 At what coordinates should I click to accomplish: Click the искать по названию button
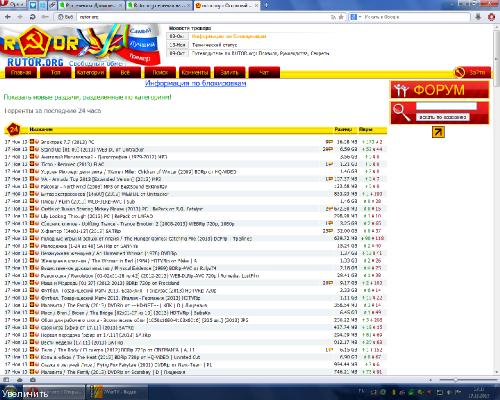coord(443,117)
